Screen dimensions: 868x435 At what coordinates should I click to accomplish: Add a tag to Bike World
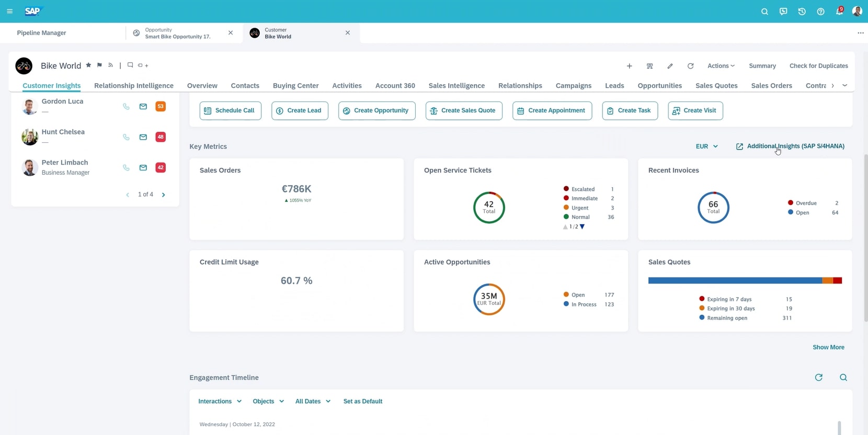[x=143, y=65]
